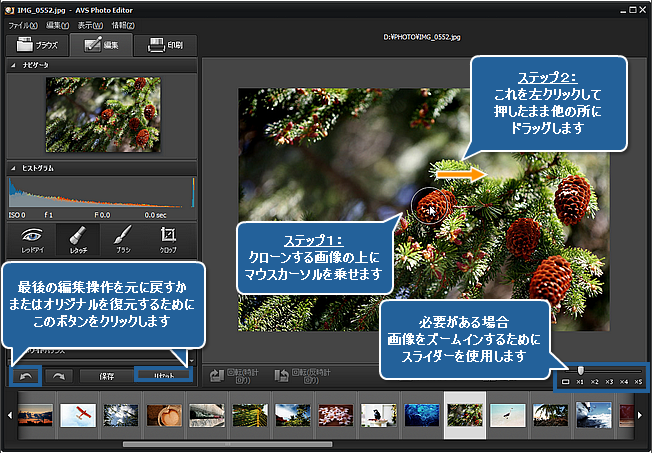652x453 pixels.
Task: Switch to the Print (印刷) tab
Action: [167, 45]
